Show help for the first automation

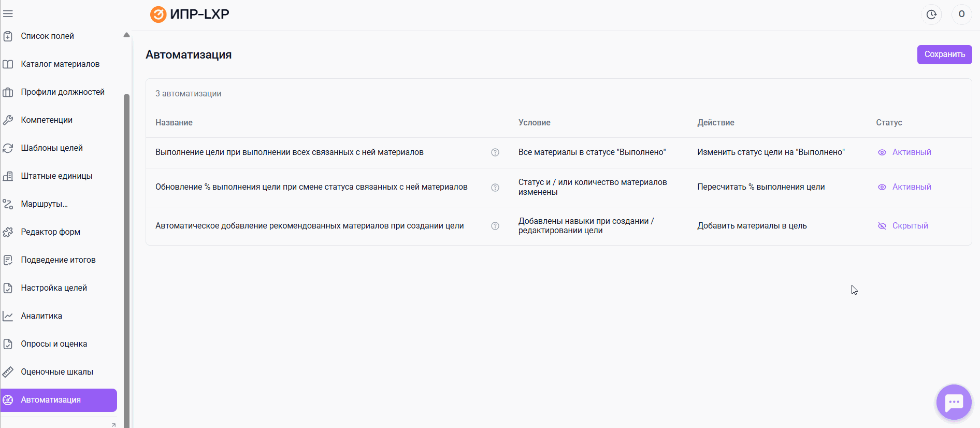tap(495, 152)
